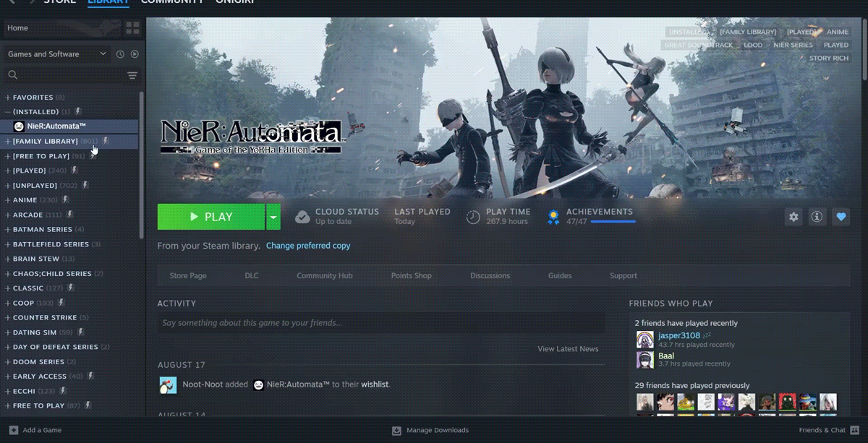Select NieR:Automata in sidebar
868x443 pixels.
pos(70,126)
